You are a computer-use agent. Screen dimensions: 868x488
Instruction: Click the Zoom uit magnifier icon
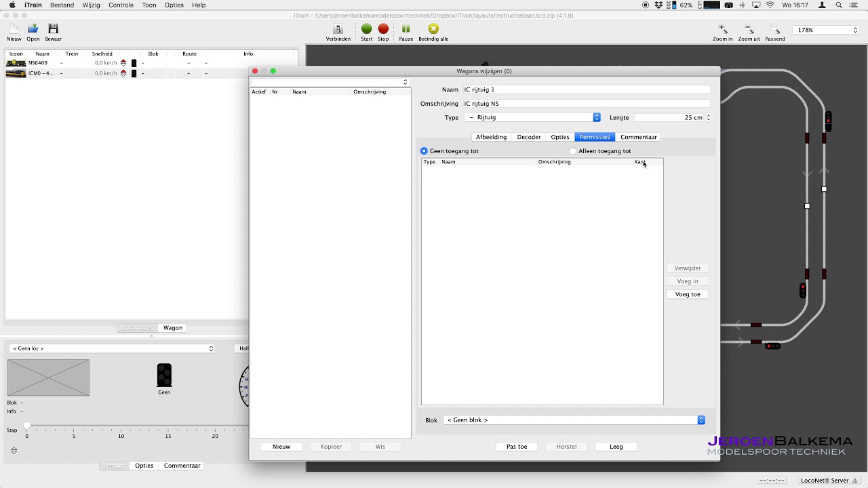click(749, 29)
